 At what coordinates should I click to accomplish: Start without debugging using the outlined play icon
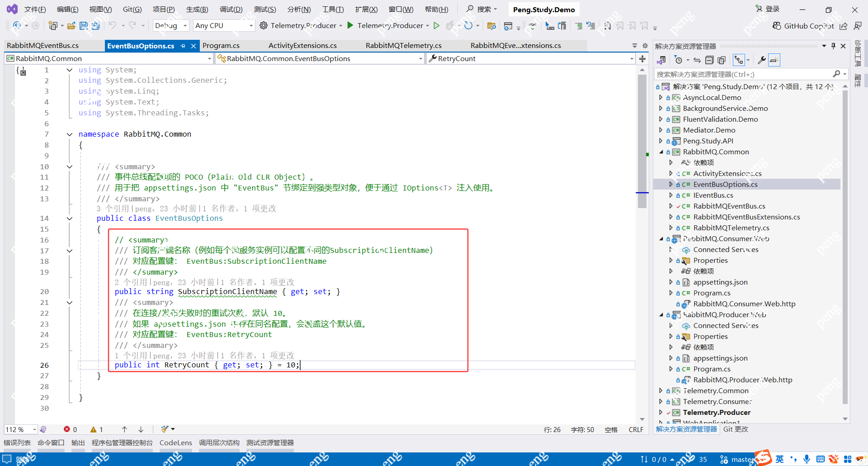click(437, 26)
